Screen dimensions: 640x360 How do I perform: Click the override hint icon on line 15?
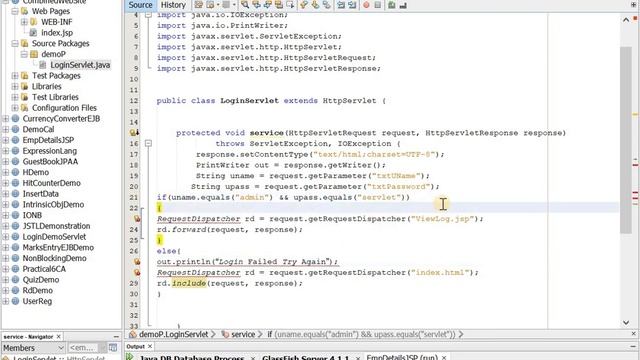pyautogui.click(x=134, y=133)
